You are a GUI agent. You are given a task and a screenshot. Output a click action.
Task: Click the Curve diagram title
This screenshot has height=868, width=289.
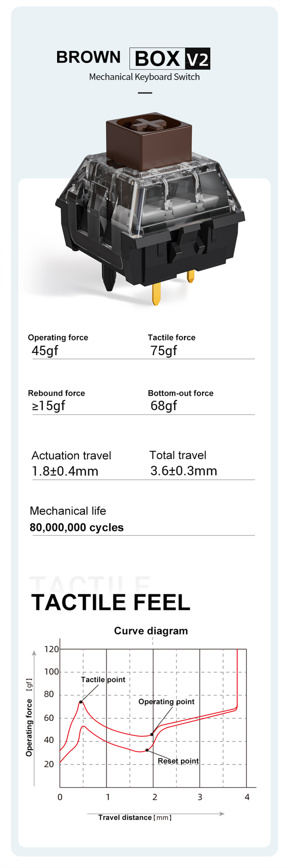point(151,631)
